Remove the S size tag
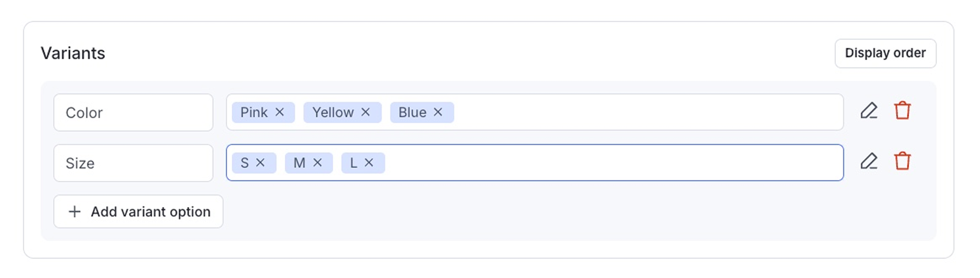The width and height of the screenshot is (980, 278). tap(261, 163)
